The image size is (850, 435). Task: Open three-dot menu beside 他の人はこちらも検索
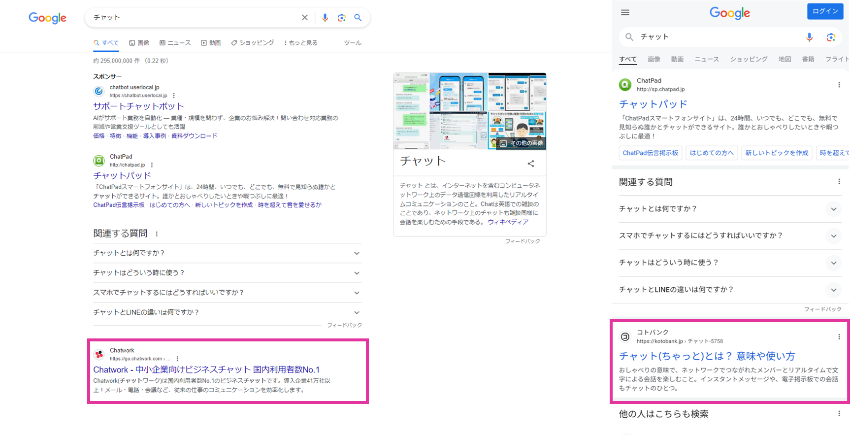(x=839, y=414)
